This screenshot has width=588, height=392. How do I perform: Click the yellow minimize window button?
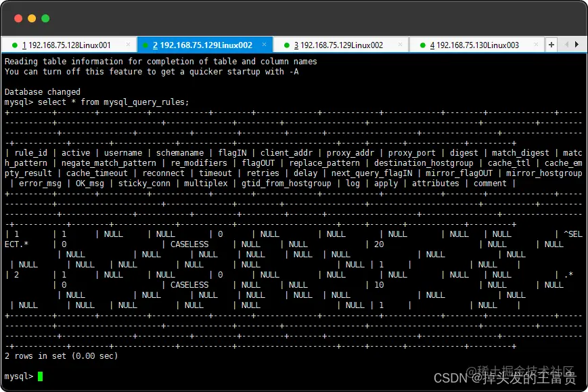click(32, 18)
